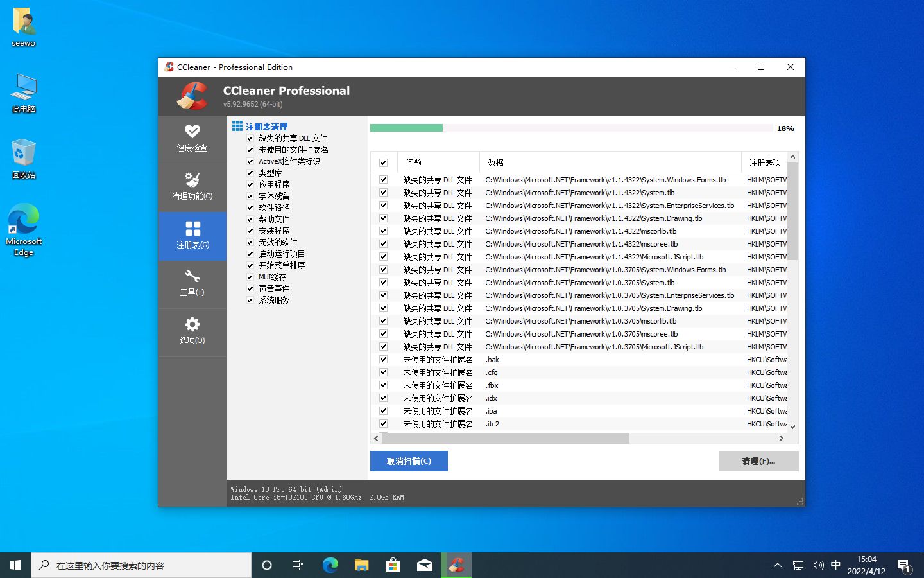Click the scroll right arrow in results
Viewport: 924px width, 578px height.
pos(781,438)
